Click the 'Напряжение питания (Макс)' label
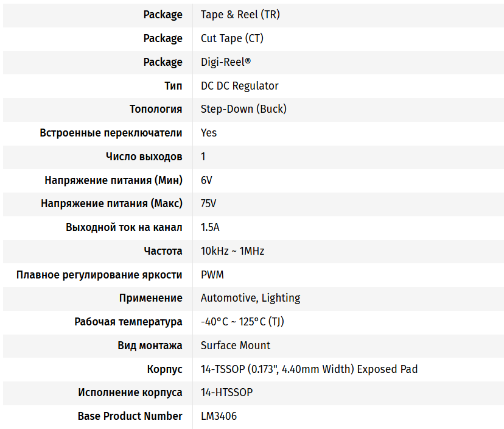 pyautogui.click(x=111, y=204)
